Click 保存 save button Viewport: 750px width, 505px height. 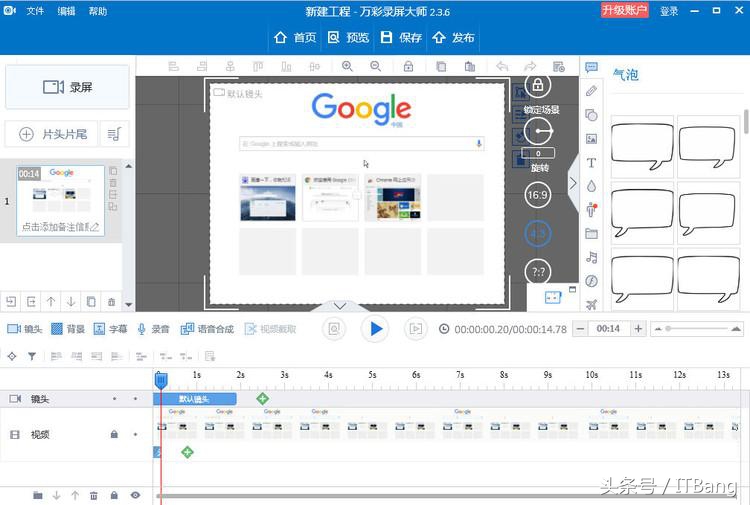pos(401,37)
